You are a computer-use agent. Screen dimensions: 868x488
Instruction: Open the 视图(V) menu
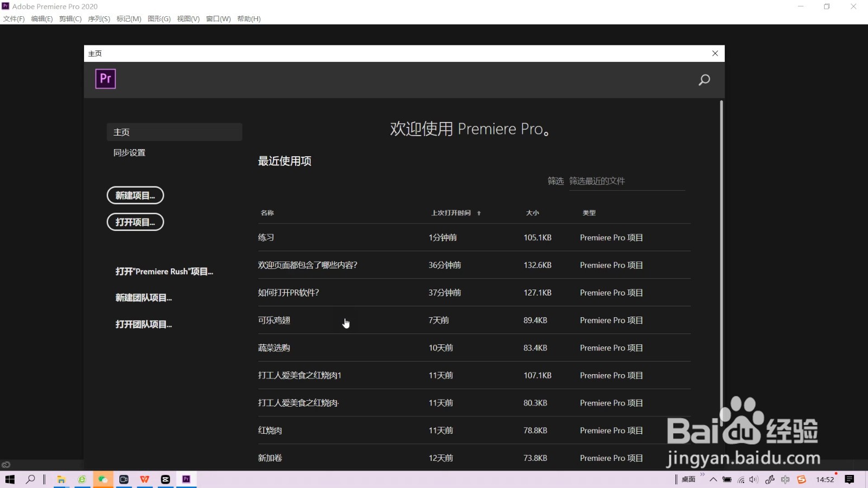click(188, 19)
